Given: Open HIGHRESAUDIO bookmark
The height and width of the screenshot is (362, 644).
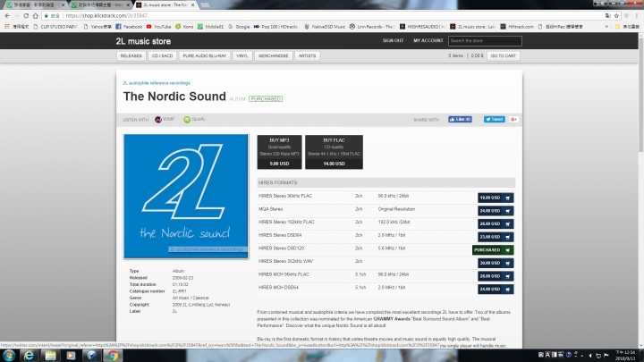Looking at the screenshot, I should [x=422, y=26].
